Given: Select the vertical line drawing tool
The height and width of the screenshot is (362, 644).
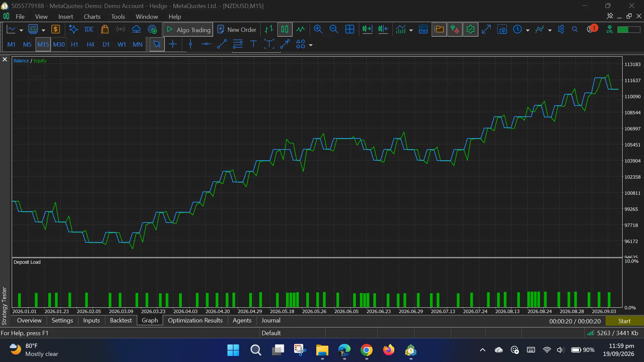Looking at the screenshot, I should [x=191, y=44].
